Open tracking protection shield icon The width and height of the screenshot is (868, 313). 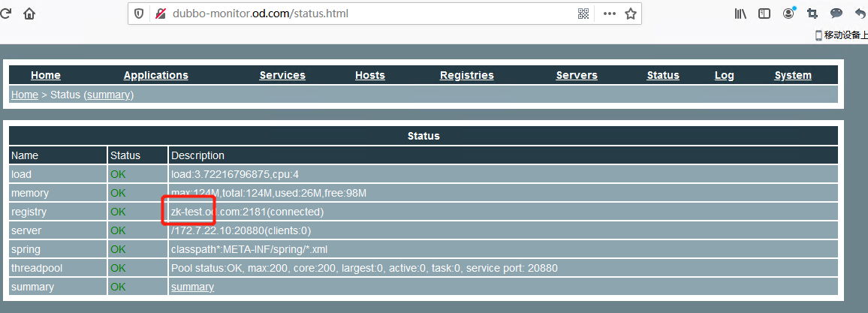pos(139,14)
